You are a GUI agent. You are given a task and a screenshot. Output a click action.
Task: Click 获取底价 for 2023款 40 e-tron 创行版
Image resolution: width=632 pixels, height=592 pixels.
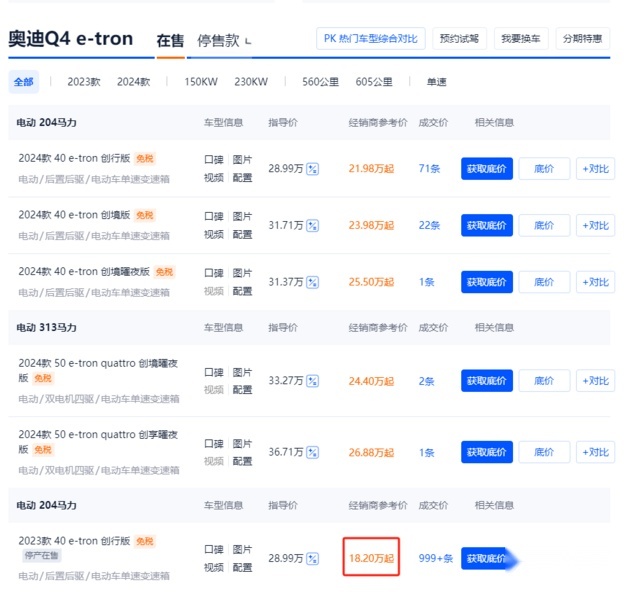coord(487,559)
